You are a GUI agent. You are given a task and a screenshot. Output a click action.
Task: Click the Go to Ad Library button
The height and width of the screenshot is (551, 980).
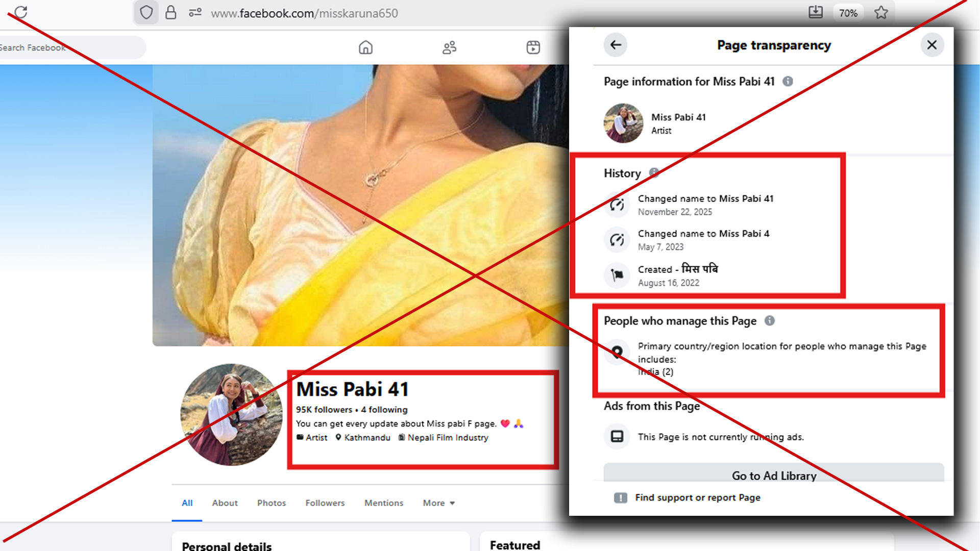773,474
